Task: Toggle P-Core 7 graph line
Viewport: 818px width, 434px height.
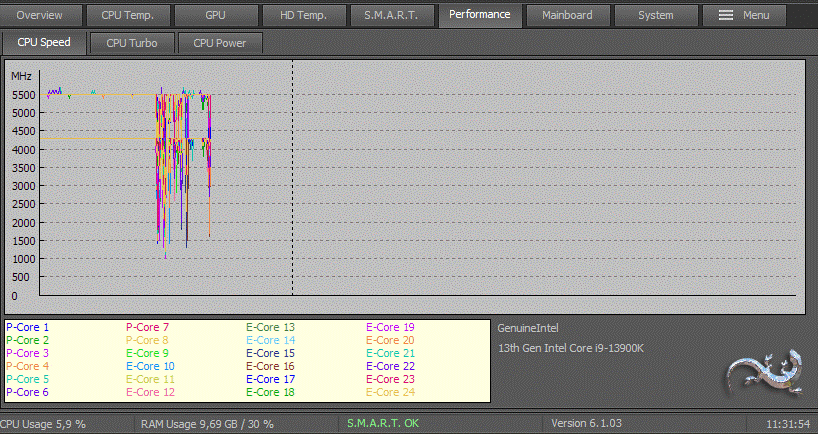Action: click(148, 327)
